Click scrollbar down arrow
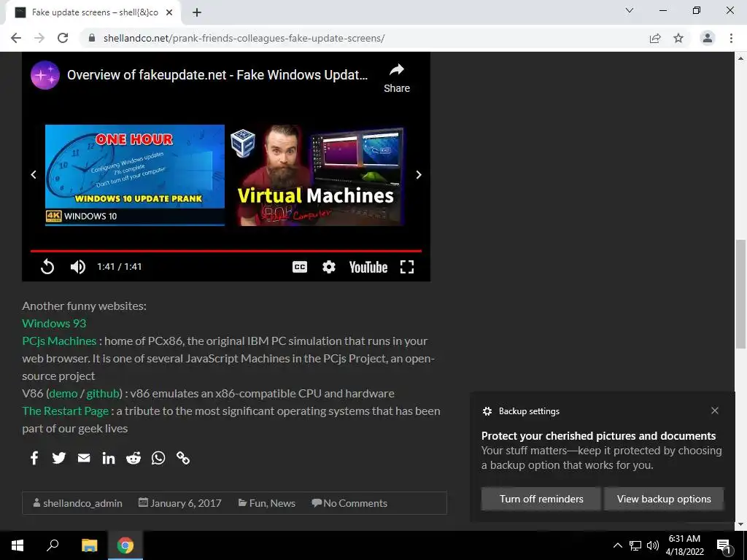The image size is (747, 560). pyautogui.click(x=740, y=524)
